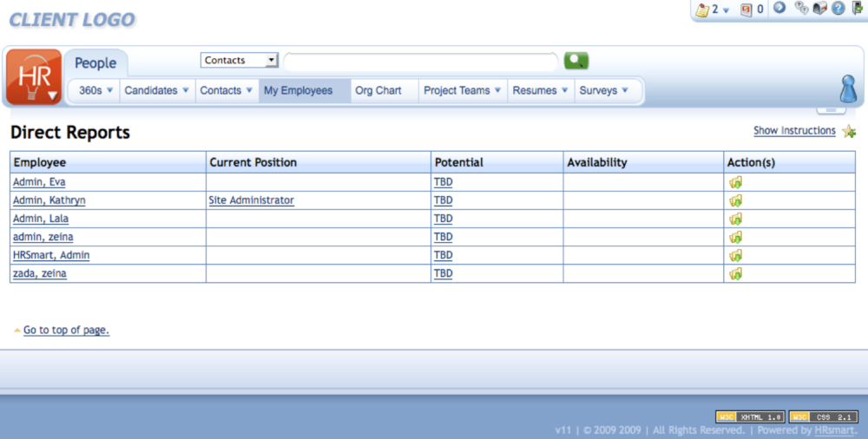Open employee Admin, Kathryn
The height and width of the screenshot is (439, 868).
pos(49,200)
